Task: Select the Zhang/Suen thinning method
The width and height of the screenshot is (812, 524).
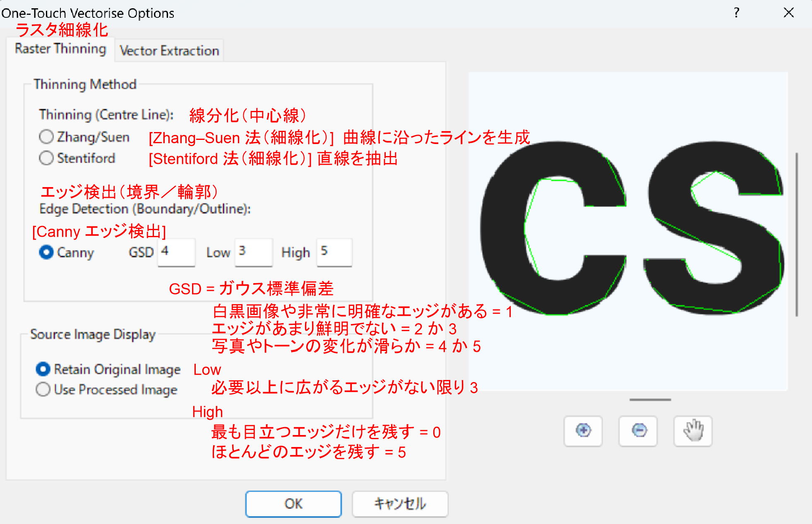Action: click(46, 137)
